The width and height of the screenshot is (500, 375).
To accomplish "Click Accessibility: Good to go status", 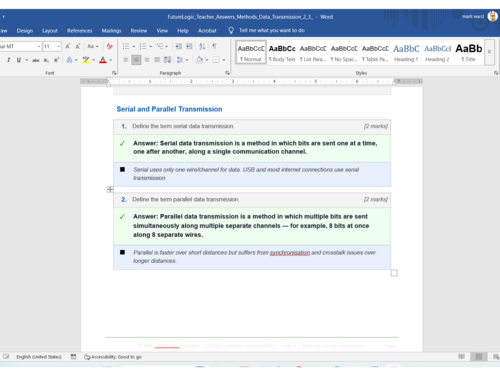I will (x=113, y=357).
